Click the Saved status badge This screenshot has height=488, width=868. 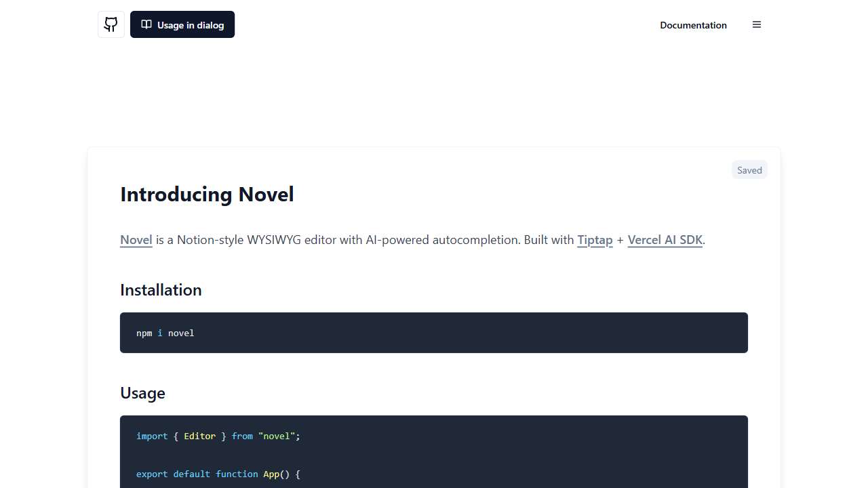tap(749, 170)
